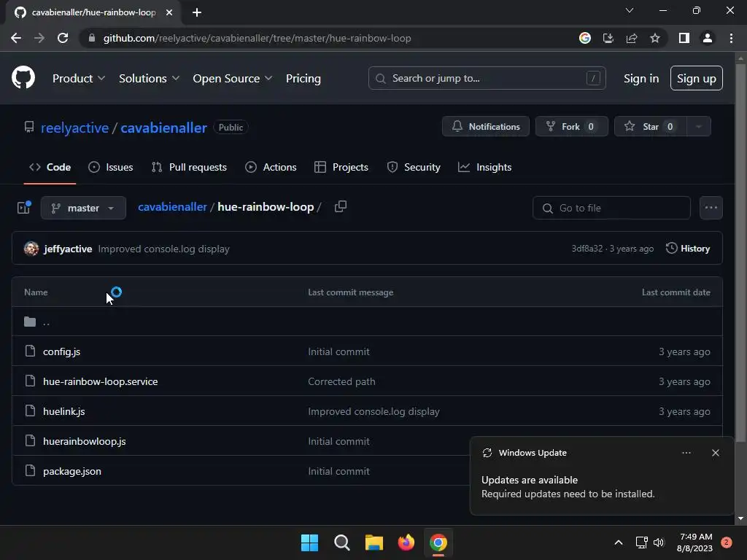Open the Windows Start menu
The height and width of the screenshot is (560, 747).
pos(309,542)
